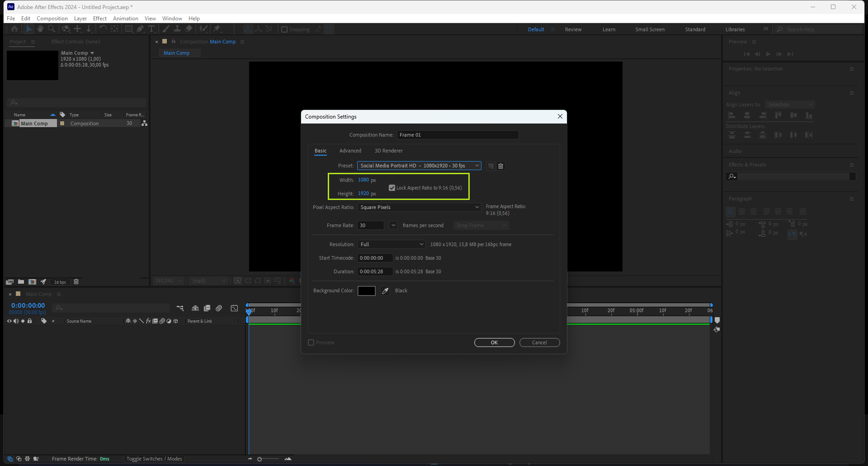Cancel the Composition Settings dialog
The image size is (868, 466).
539,342
